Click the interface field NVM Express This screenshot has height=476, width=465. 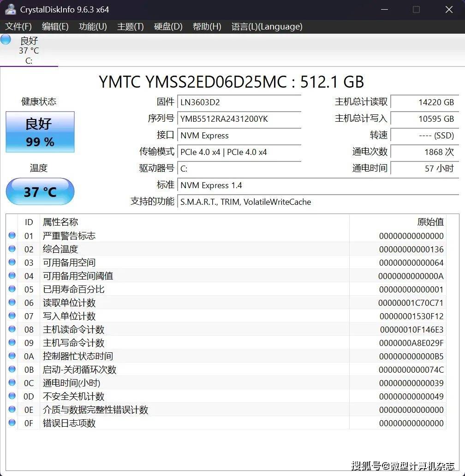point(239,136)
